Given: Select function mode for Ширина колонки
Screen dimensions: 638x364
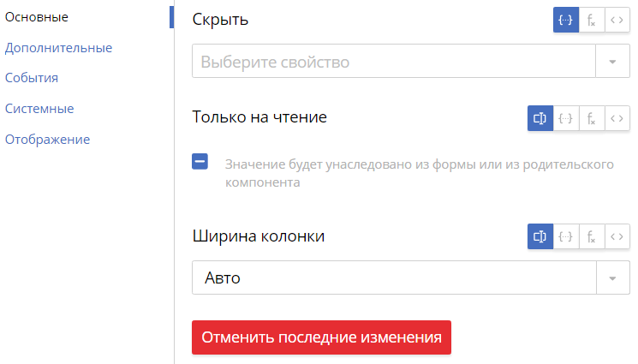Looking at the screenshot, I should pyautogui.click(x=592, y=236).
